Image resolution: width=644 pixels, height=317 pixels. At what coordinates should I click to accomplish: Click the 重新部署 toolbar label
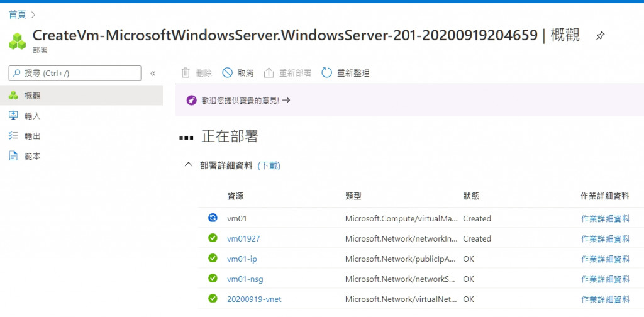(296, 74)
